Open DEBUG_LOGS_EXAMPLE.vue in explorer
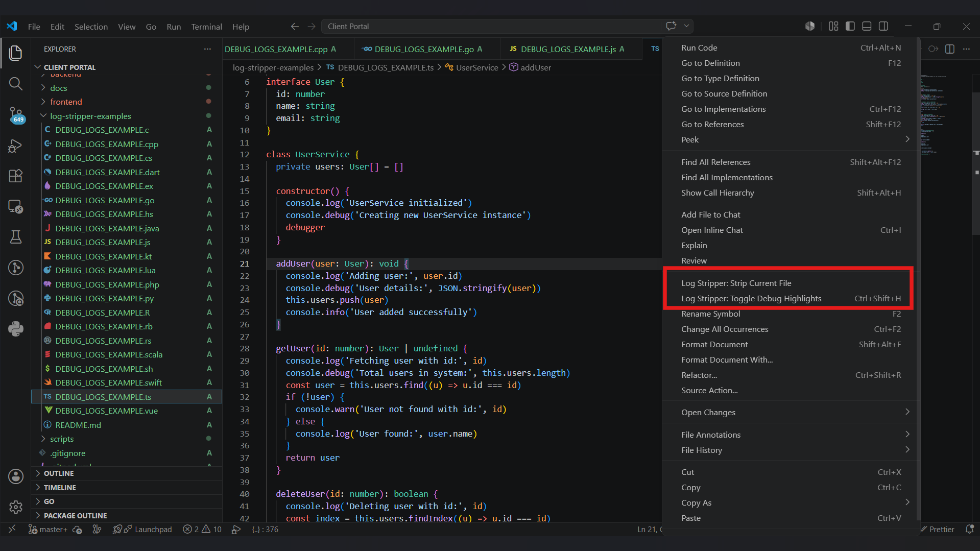This screenshot has height=551, width=980. tap(127, 411)
